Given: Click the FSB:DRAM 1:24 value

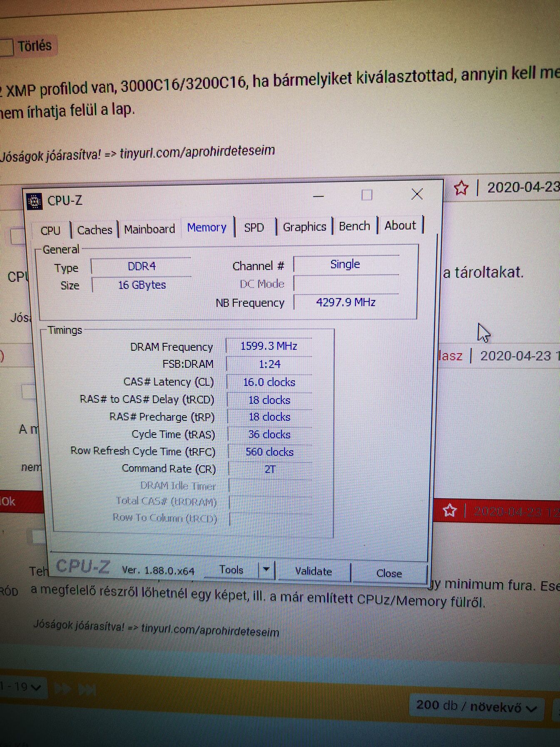Looking at the screenshot, I should (269, 365).
